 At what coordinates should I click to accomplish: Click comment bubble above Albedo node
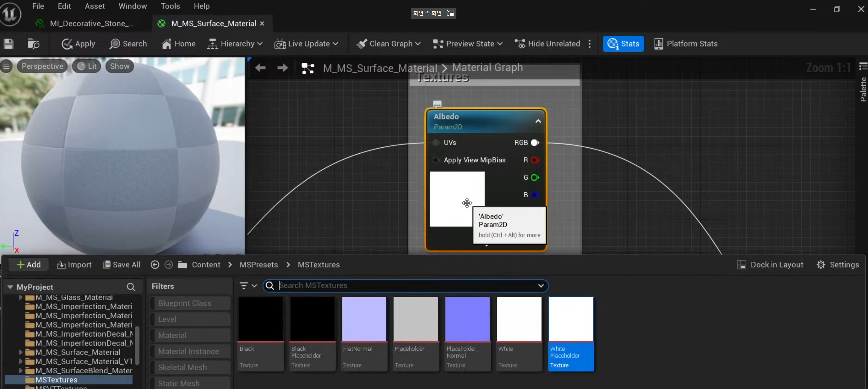coord(437,104)
